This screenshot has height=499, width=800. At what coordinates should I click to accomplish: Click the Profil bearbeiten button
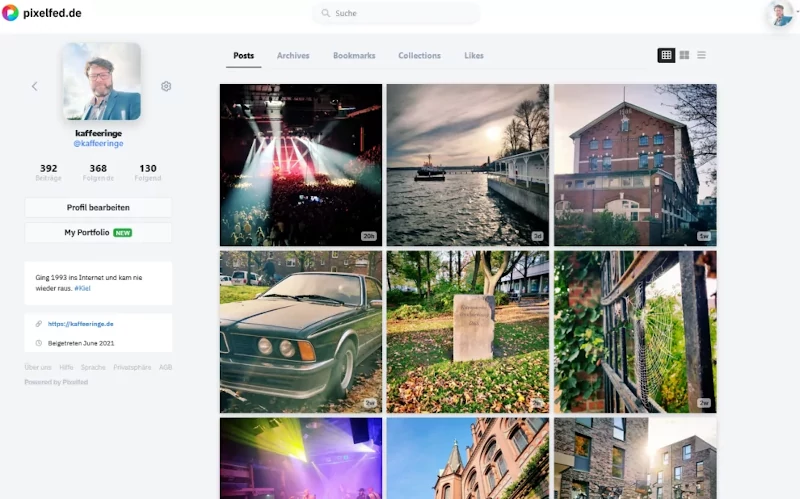click(x=98, y=208)
